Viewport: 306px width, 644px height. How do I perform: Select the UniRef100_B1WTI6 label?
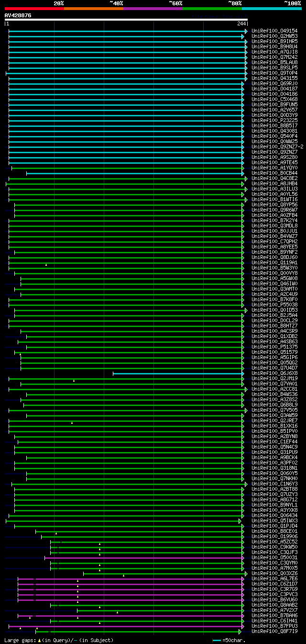coord(274,200)
